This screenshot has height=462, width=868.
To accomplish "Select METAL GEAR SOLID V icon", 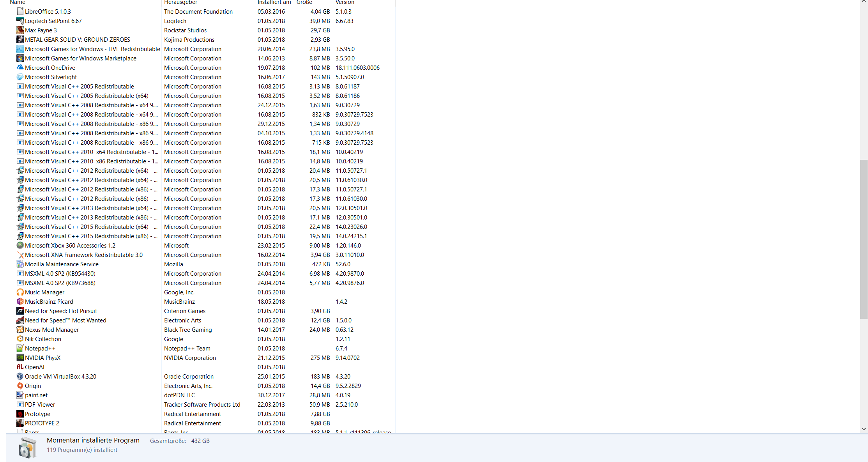I will pos(20,39).
